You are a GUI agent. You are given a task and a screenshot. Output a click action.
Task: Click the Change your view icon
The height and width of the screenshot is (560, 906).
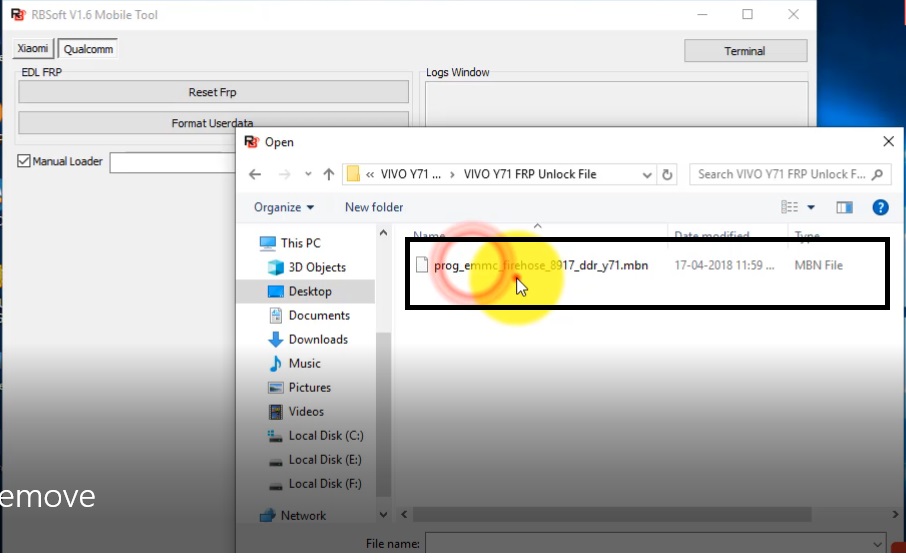(x=789, y=207)
